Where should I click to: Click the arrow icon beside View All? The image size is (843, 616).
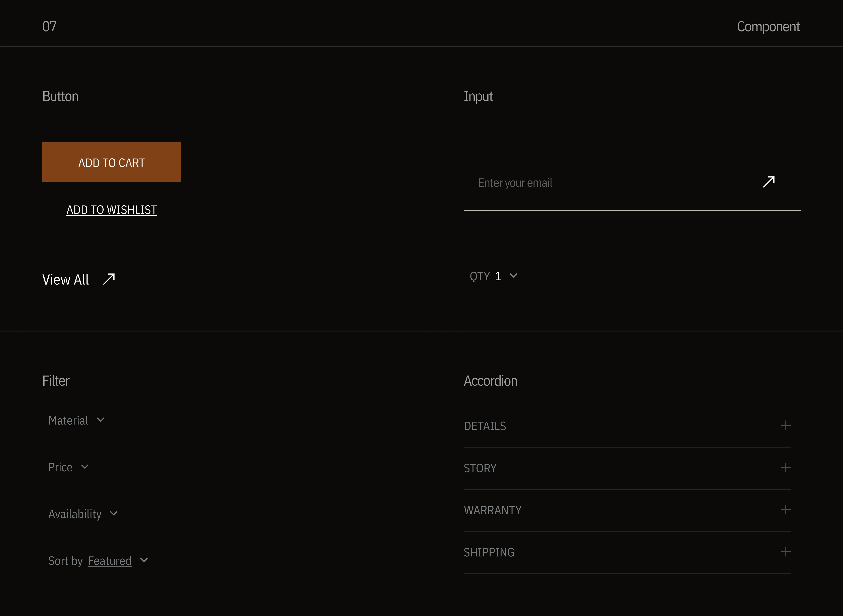(109, 279)
